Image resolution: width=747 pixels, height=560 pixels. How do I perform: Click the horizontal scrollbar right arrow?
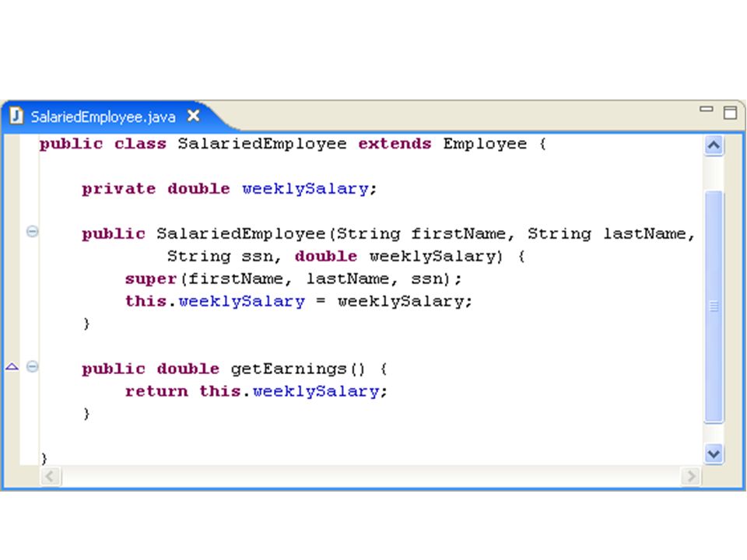691,476
